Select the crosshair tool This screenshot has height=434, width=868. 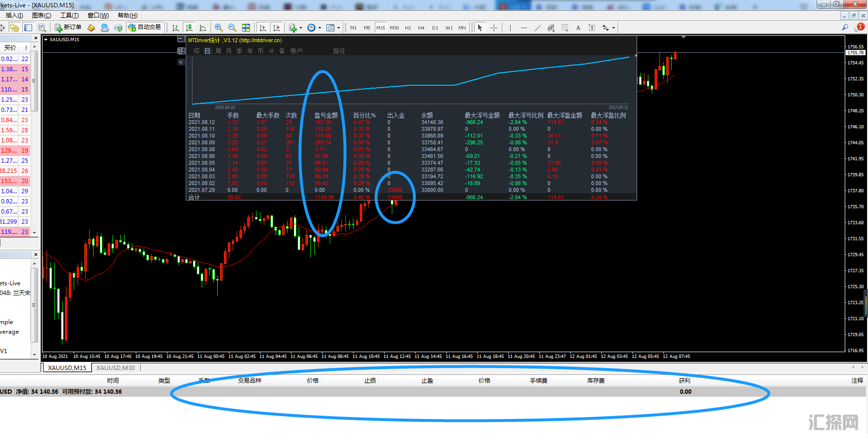tap(494, 28)
